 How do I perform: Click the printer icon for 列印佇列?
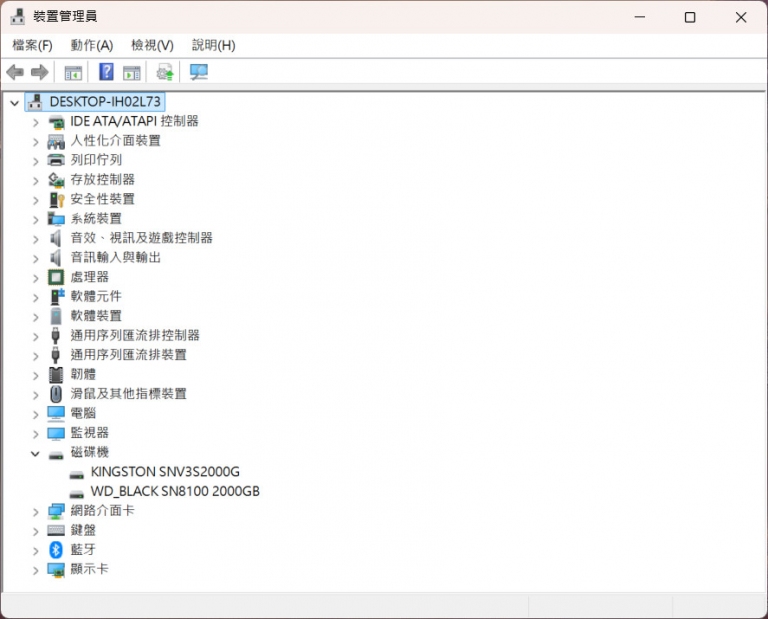click(56, 160)
